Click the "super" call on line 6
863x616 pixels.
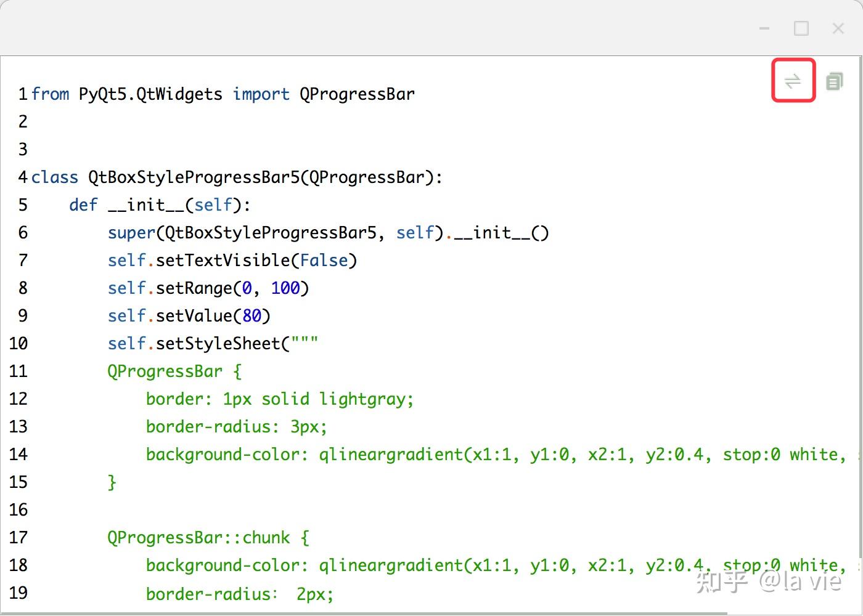[131, 233]
